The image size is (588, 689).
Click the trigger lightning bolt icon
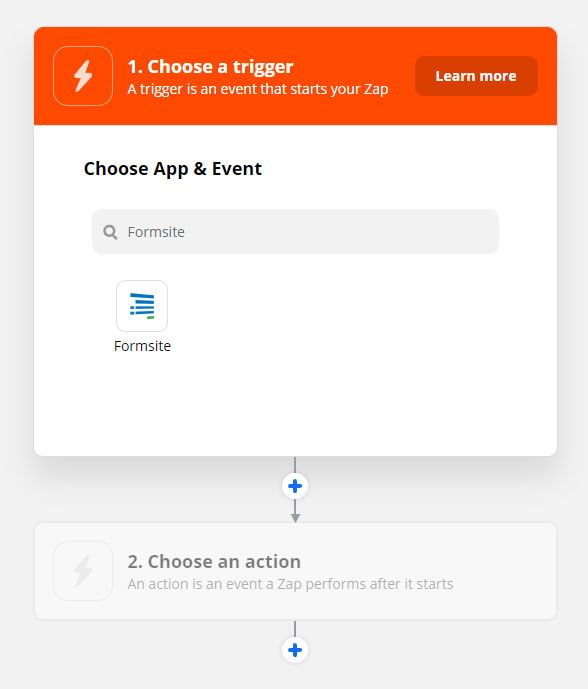tap(83, 76)
